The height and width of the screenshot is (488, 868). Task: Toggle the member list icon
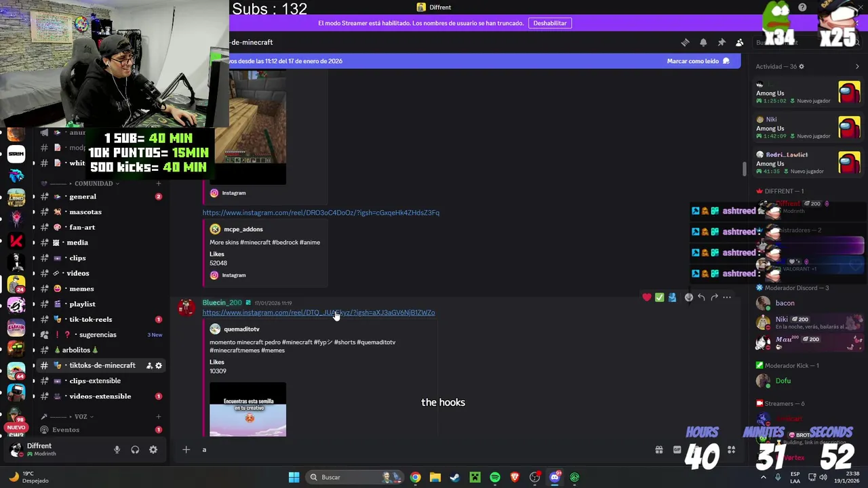click(x=740, y=42)
